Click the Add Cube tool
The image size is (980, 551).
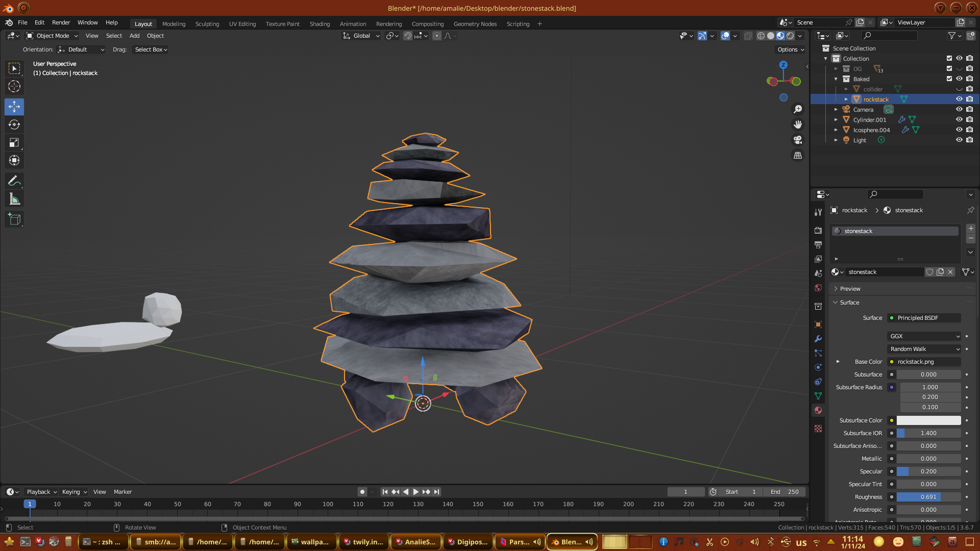tap(14, 219)
